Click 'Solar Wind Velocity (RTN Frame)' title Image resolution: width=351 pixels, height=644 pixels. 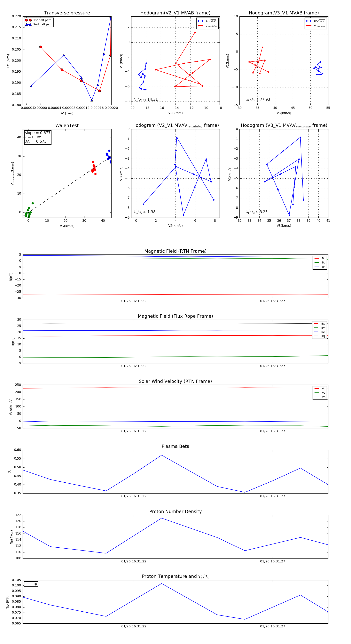pos(175,382)
